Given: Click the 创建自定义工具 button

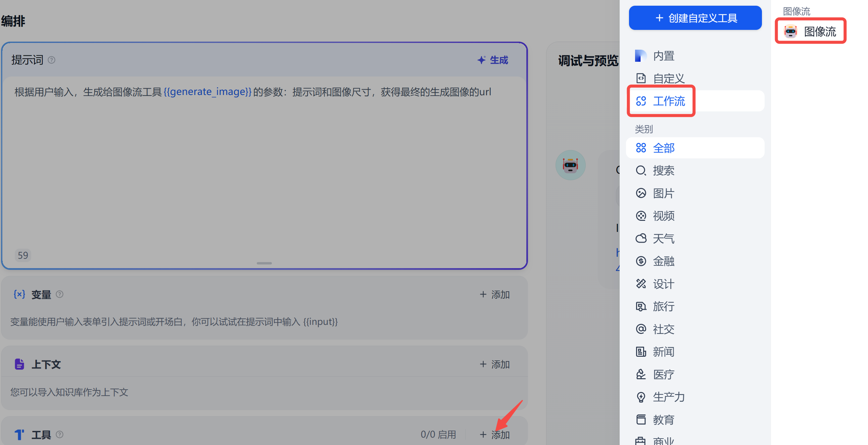Looking at the screenshot, I should [695, 17].
